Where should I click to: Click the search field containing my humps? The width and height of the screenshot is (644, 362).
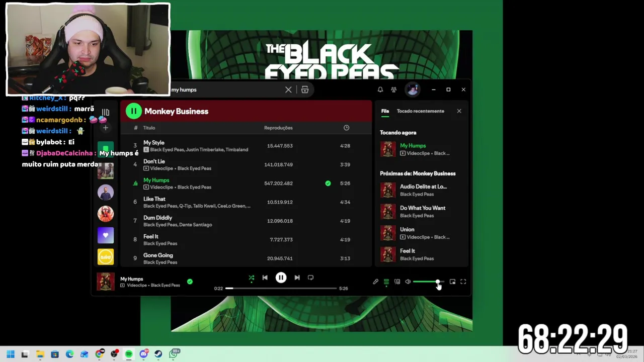tap(226, 90)
